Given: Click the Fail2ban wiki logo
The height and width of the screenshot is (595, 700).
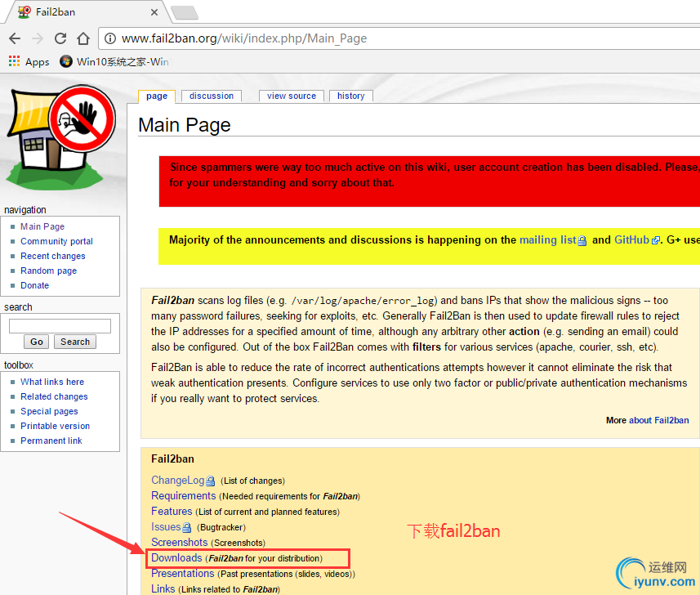Looking at the screenshot, I should 61,136.
